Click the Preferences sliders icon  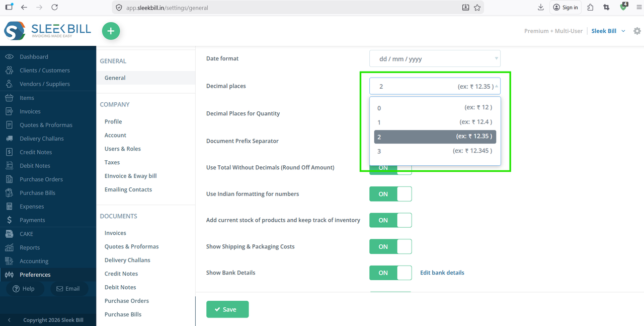[x=9, y=275]
